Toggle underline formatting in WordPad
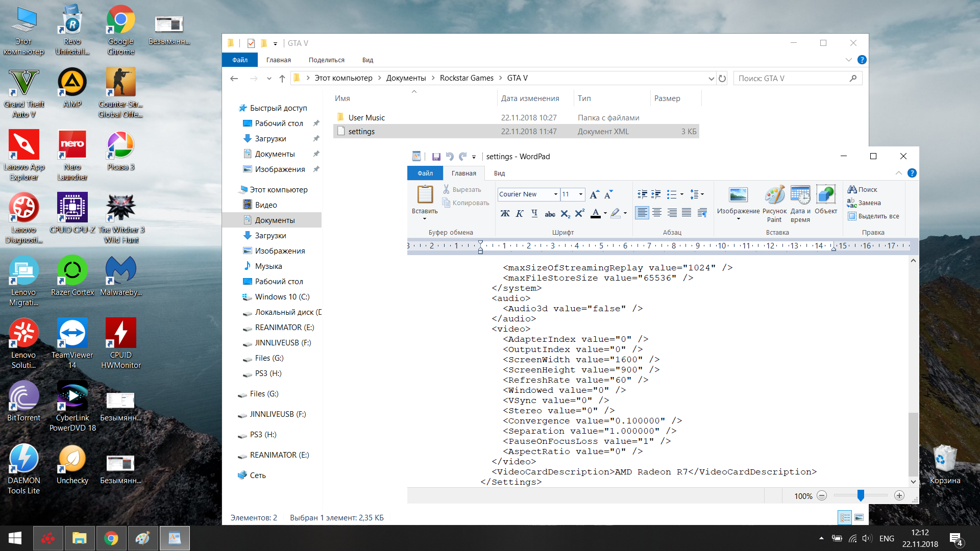The height and width of the screenshot is (551, 980). point(534,213)
